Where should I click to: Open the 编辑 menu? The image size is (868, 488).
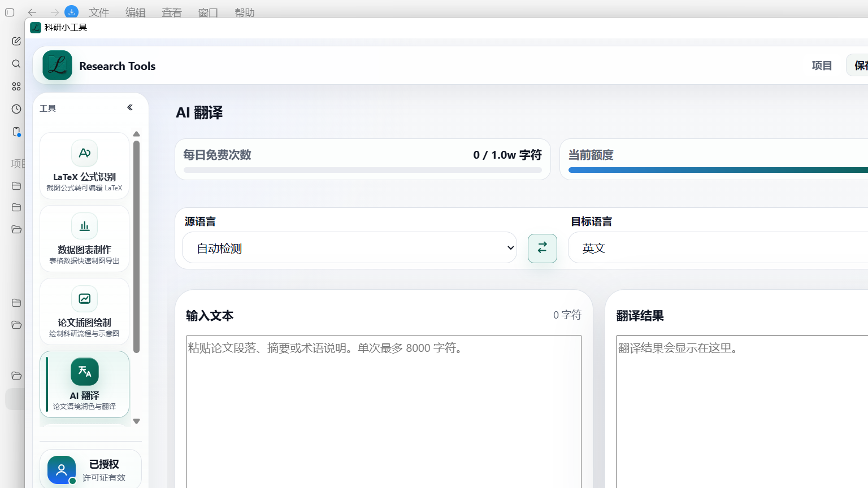point(136,12)
